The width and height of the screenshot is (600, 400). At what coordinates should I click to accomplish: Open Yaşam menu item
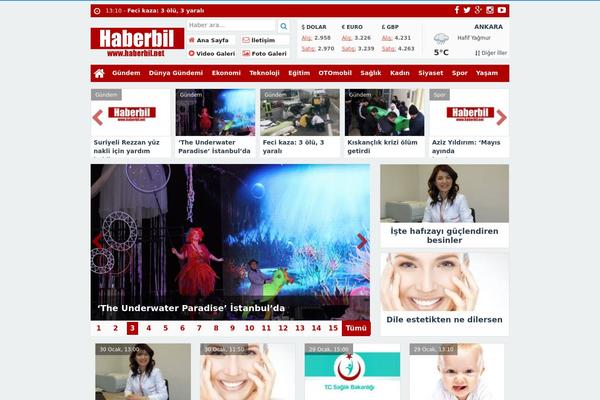click(x=487, y=73)
